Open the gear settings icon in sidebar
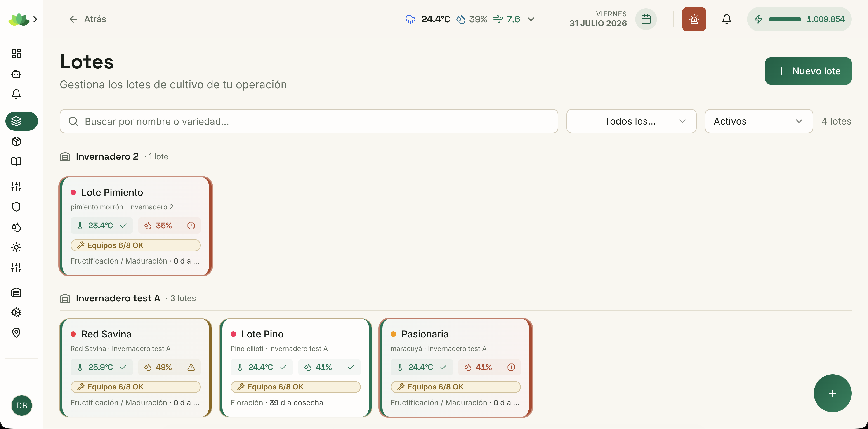 pyautogui.click(x=16, y=312)
